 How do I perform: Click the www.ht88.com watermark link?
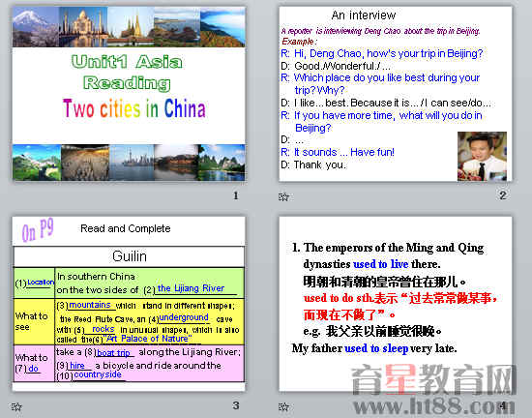click(434, 405)
